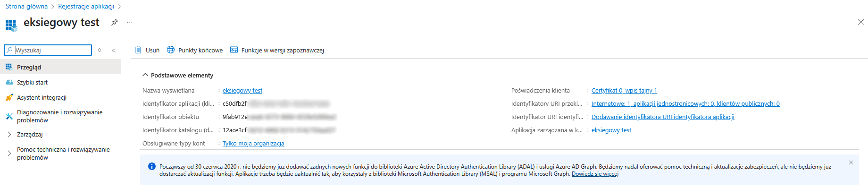868x188 pixels.
Task: Select the application ID value c50dfb2f
Action: point(276,103)
